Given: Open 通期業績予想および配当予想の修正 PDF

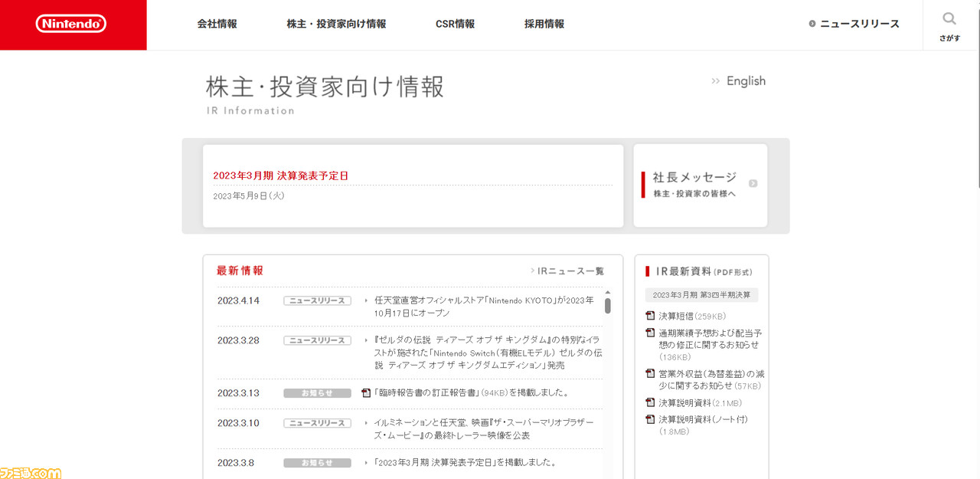Looking at the screenshot, I should [x=710, y=345].
